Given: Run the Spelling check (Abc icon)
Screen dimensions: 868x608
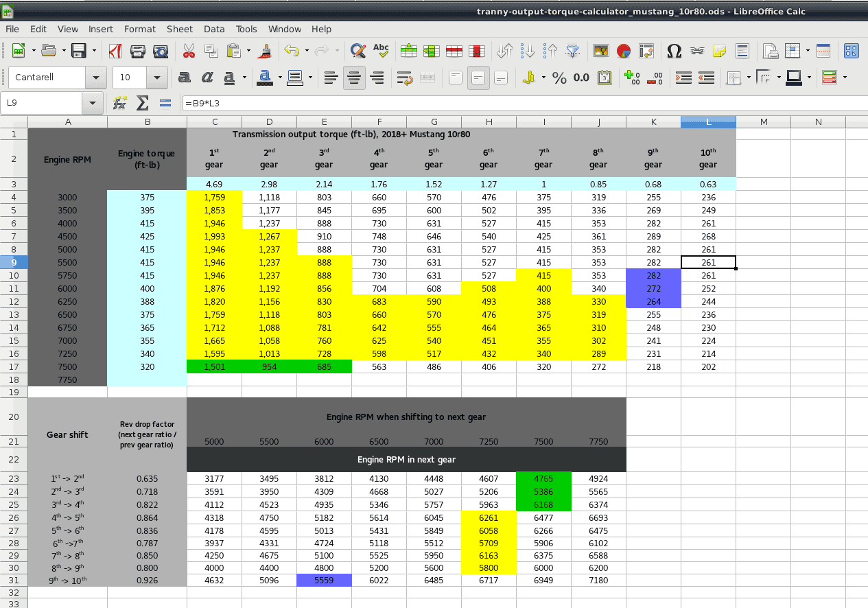Looking at the screenshot, I should tap(381, 51).
